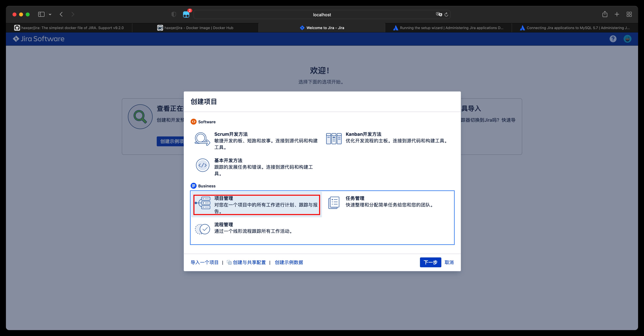Click the 取消 link
Screen dimensions: 644x336
point(449,262)
